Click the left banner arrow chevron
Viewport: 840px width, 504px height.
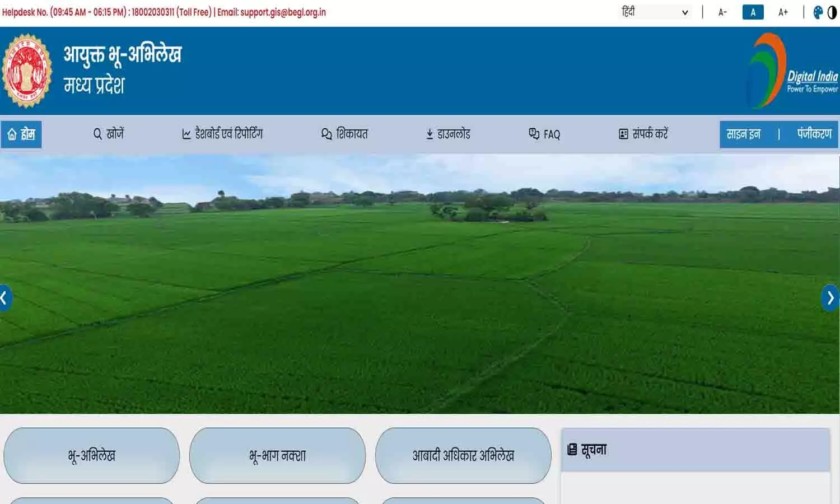pyautogui.click(x=4, y=298)
